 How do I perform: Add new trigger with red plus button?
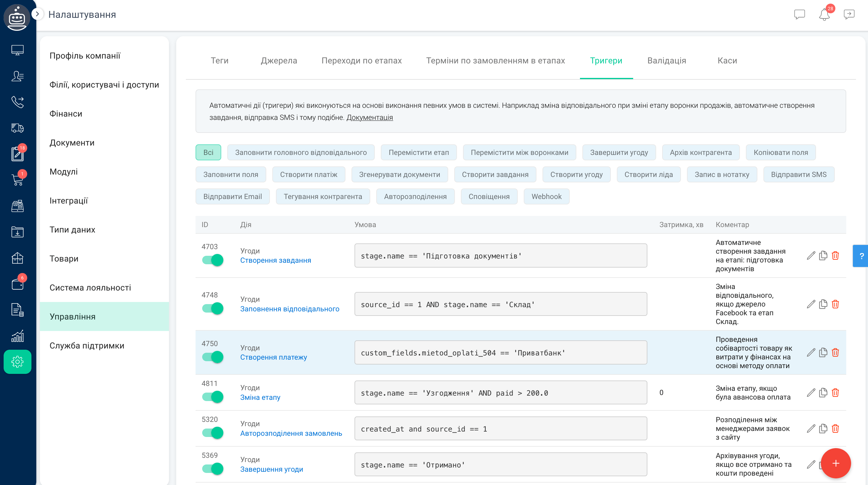click(836, 464)
